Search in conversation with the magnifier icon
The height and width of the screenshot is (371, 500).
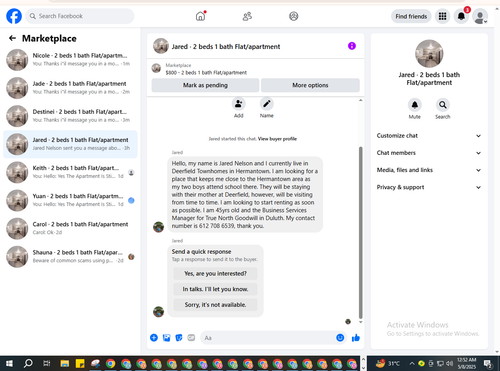point(443,105)
